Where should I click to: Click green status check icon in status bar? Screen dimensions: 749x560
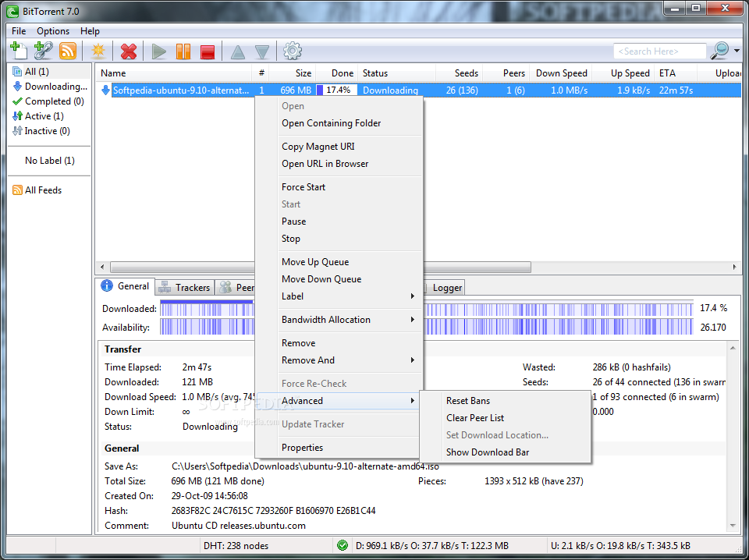[342, 546]
